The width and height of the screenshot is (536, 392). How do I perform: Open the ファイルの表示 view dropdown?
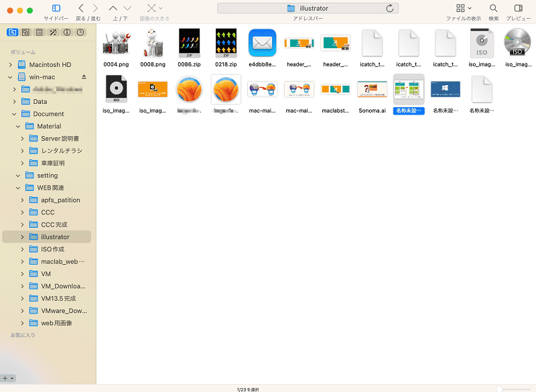click(x=464, y=8)
